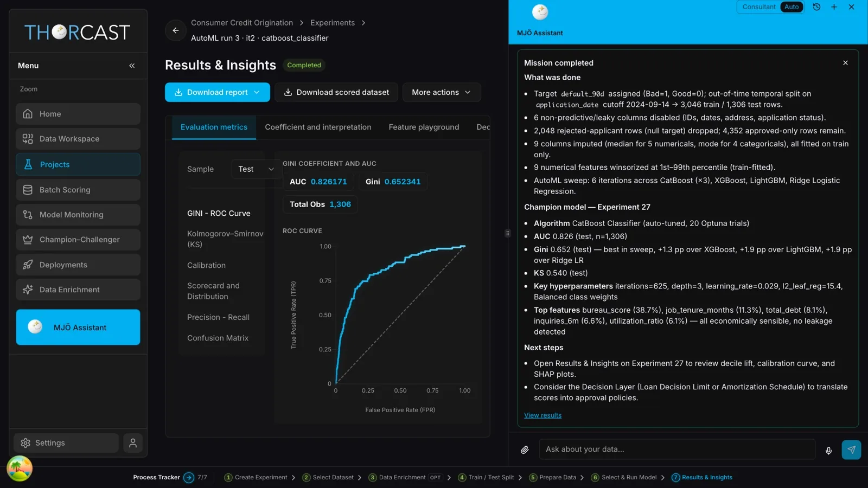
Task: Collapse the Menu sidebar with double-chevron icon
Action: (x=132, y=66)
